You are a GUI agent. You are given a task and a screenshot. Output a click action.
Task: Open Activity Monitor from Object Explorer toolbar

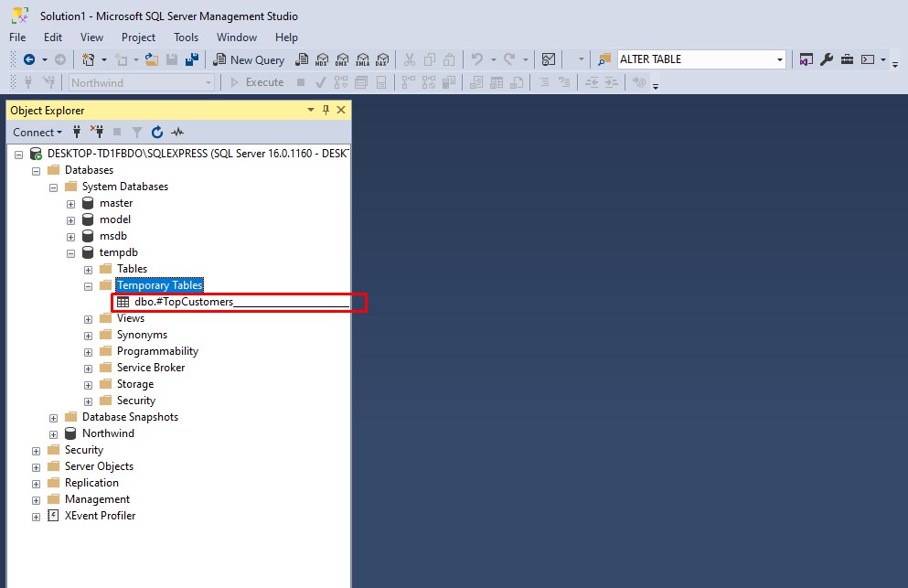coord(176,132)
